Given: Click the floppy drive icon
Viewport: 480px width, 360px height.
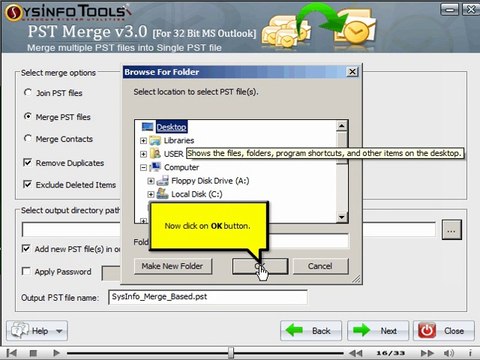Looking at the screenshot, I should (x=163, y=181).
